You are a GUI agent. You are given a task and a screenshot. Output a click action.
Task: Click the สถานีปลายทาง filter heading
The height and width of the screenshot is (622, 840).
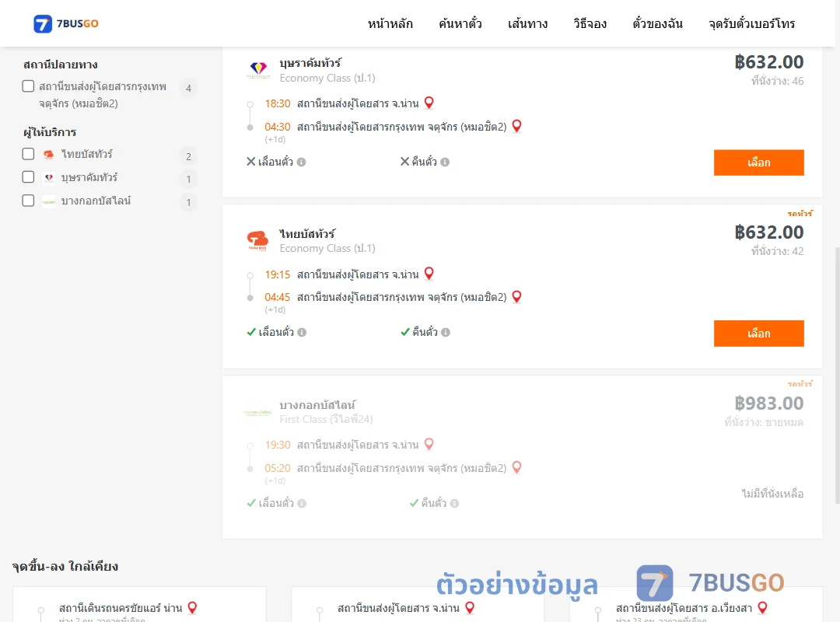(x=61, y=65)
